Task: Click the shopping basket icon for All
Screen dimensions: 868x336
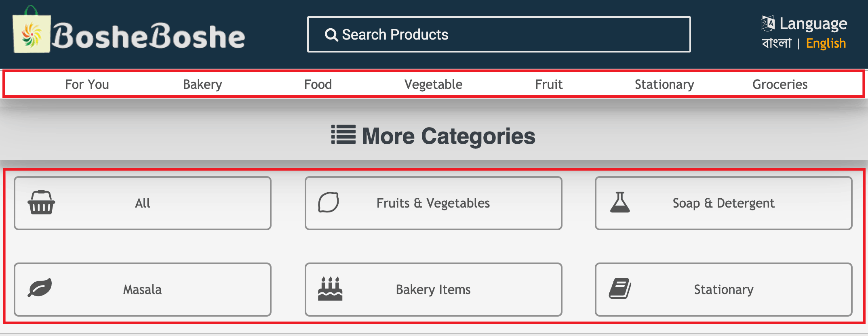Action: pos(41,202)
